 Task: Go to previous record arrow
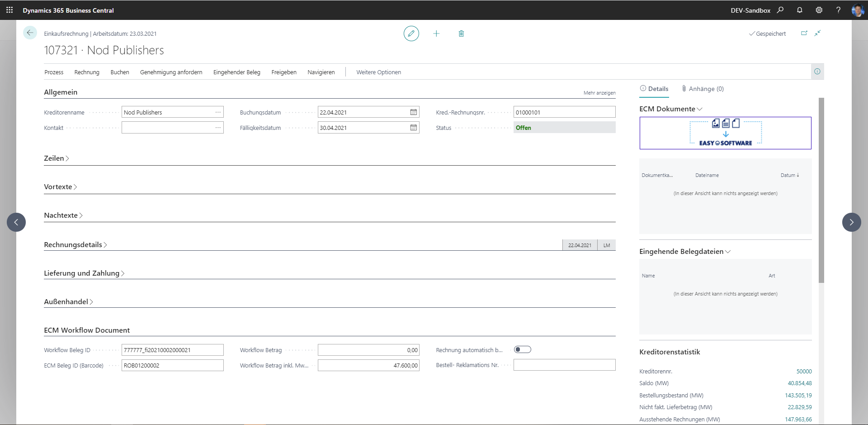16,222
